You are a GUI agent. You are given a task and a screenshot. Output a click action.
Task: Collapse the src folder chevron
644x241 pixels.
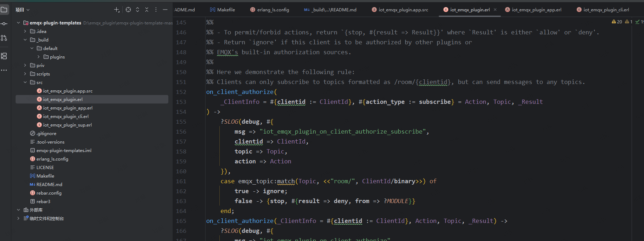tap(25, 82)
